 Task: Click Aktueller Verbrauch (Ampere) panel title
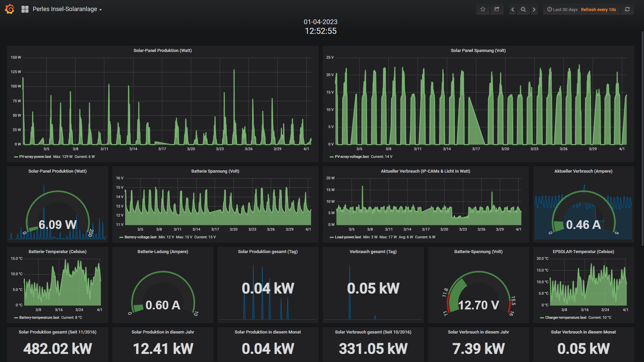(x=583, y=171)
